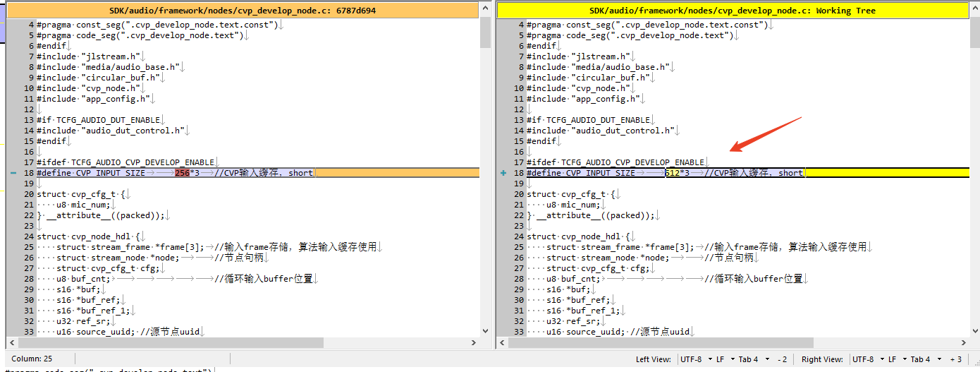Click the minus removed-line marker on line 18
Viewport: 980px width, 372px height.
(13, 173)
